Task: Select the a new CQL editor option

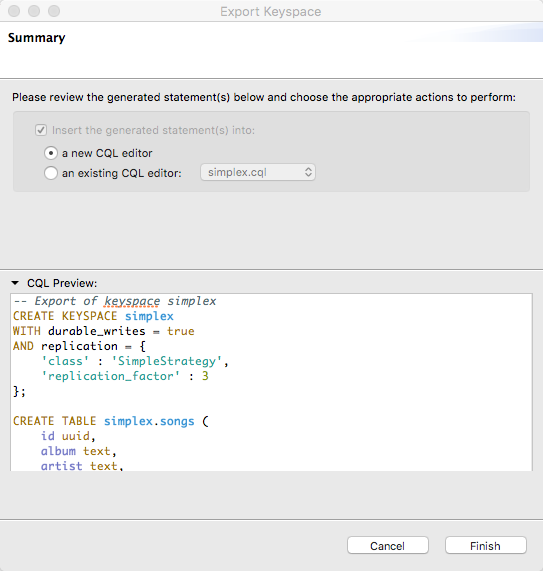Action: [51, 153]
